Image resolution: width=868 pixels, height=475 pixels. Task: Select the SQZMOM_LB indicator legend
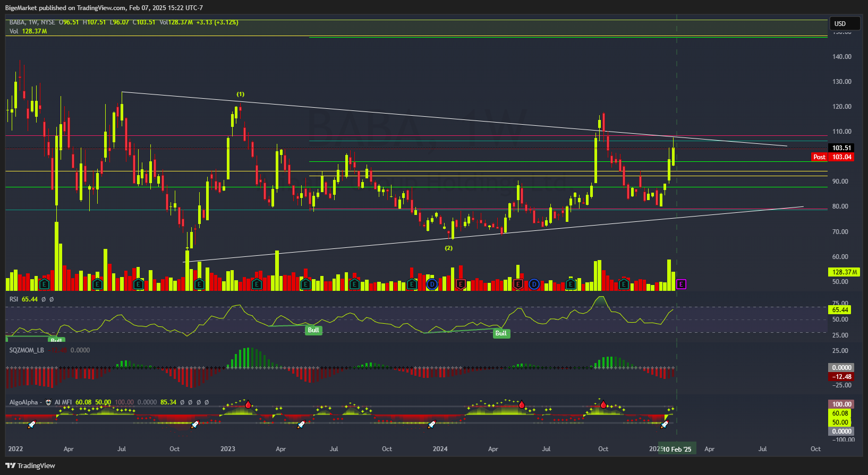point(27,350)
